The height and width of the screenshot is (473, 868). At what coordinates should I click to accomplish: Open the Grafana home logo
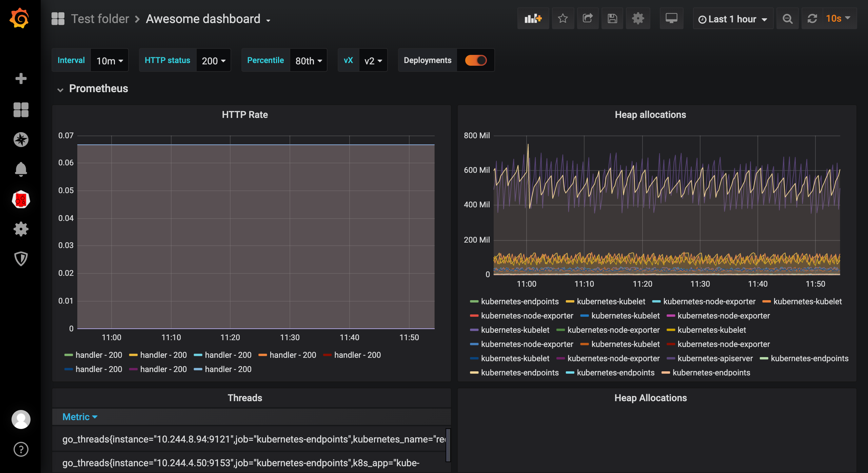[x=19, y=18]
